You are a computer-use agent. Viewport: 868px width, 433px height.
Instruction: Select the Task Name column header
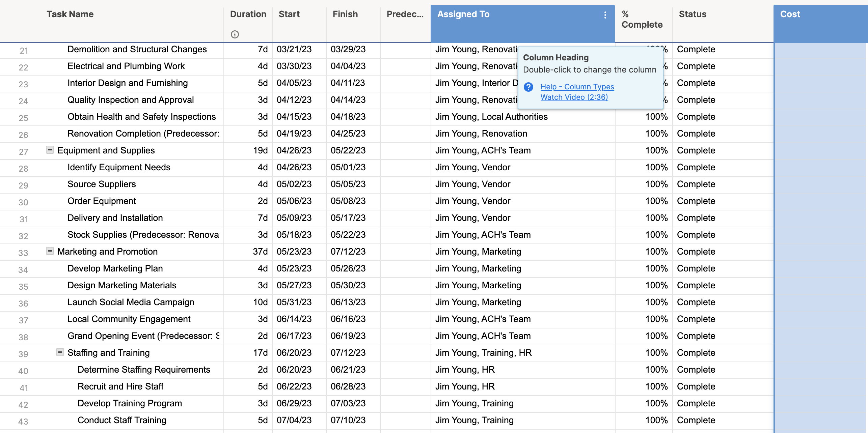70,14
